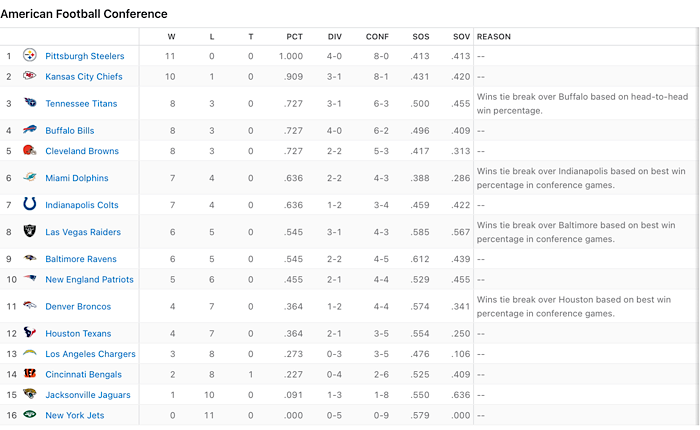
Task: Click the Pittsburgh Steelers logo icon
Action: [x=29, y=55]
